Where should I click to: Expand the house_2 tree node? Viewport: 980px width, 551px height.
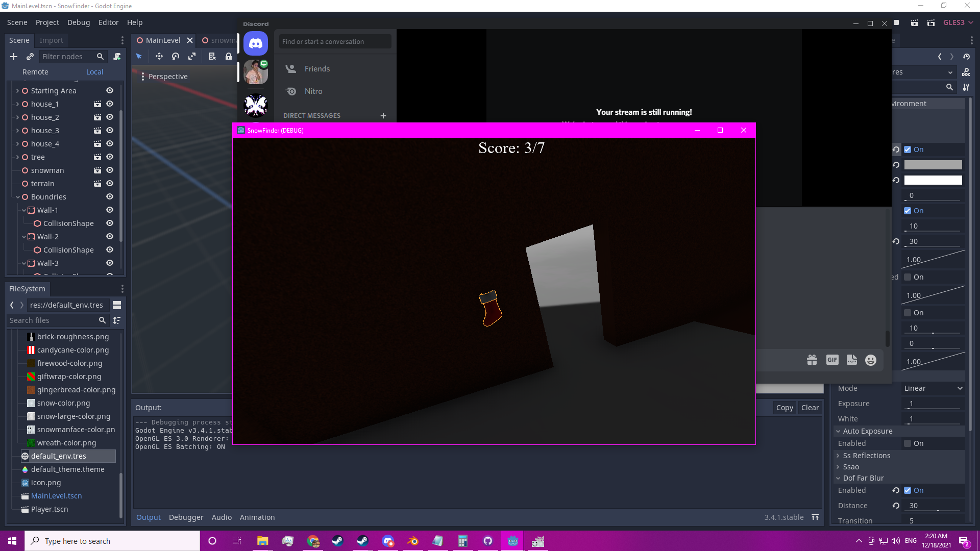[x=17, y=117]
